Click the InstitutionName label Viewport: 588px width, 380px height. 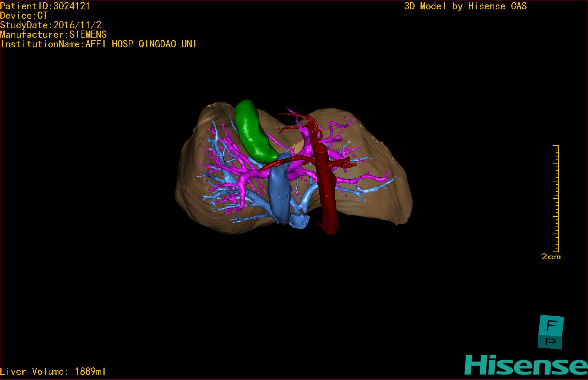[x=98, y=44]
